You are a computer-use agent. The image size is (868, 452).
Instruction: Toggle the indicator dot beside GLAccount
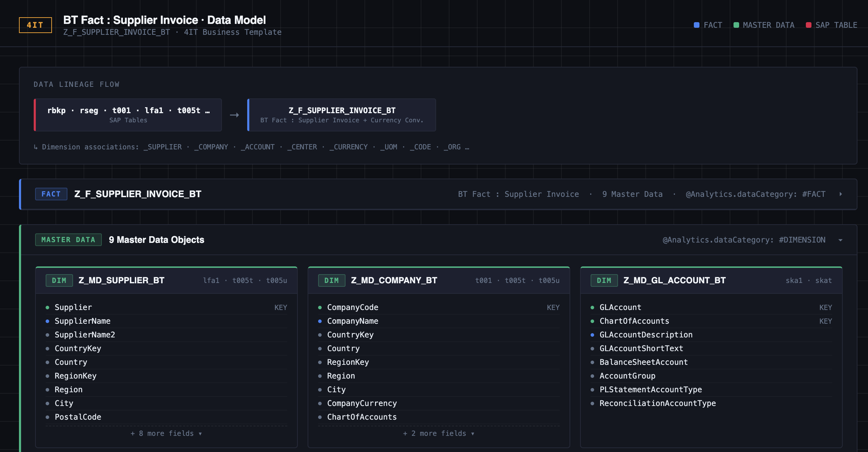click(x=592, y=307)
